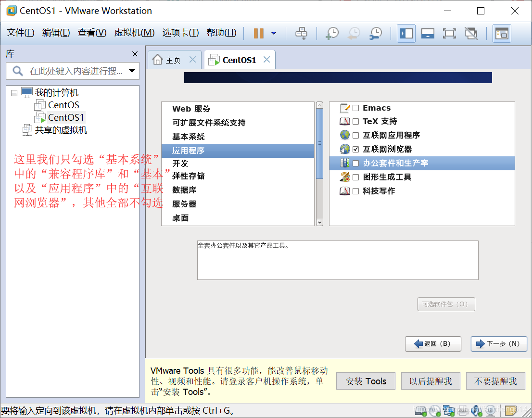Check the 科技写作 checkbox

(x=355, y=191)
